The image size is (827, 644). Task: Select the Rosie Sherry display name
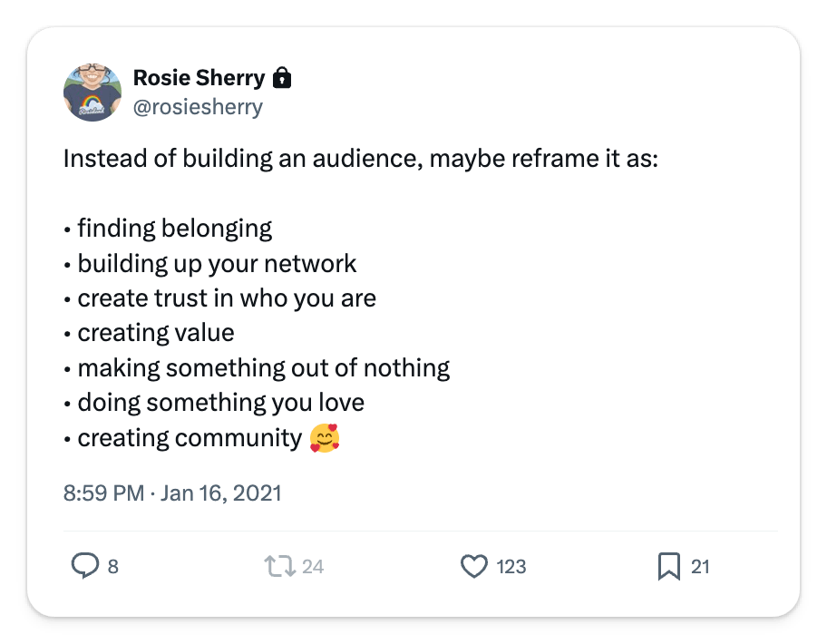(199, 77)
